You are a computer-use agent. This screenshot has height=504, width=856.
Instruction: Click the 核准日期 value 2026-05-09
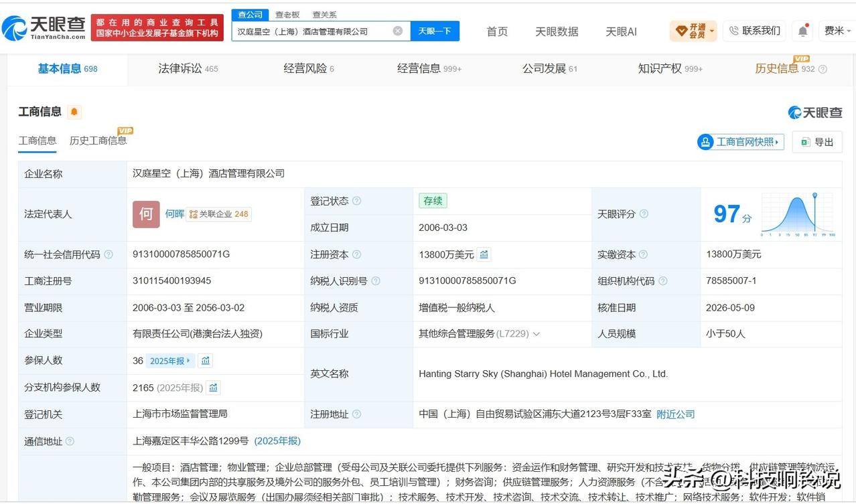click(730, 308)
